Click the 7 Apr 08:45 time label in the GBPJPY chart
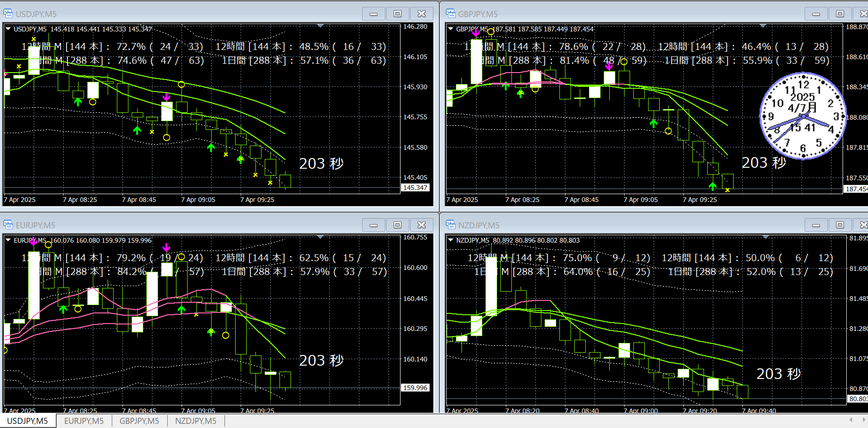 click(582, 200)
